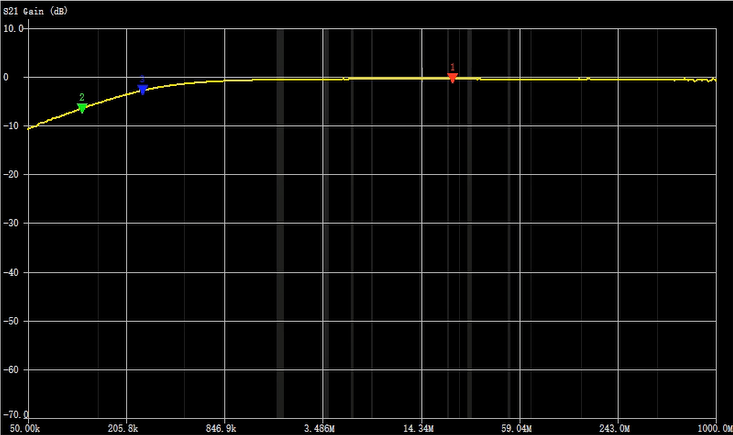Select green marker 2 on trace

coord(82,108)
